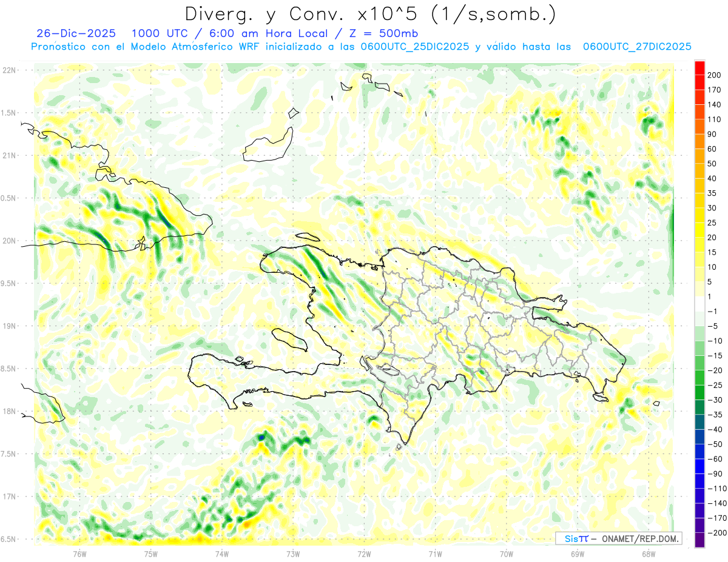The height and width of the screenshot is (562, 728).
Task: Click the '18N' latitude label
Action: tap(8, 411)
